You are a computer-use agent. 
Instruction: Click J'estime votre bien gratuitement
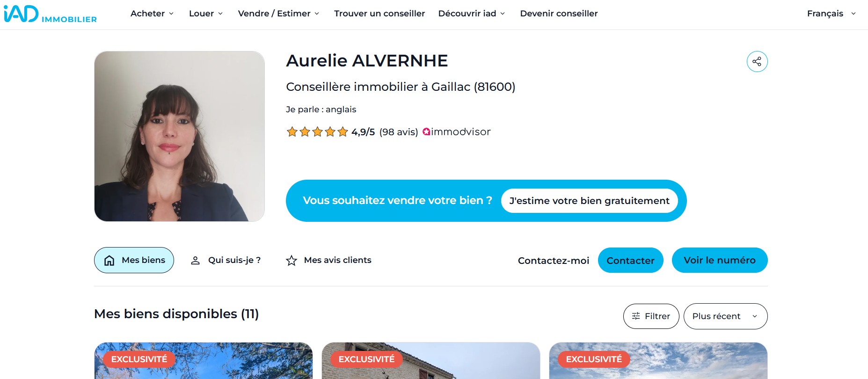[589, 200]
